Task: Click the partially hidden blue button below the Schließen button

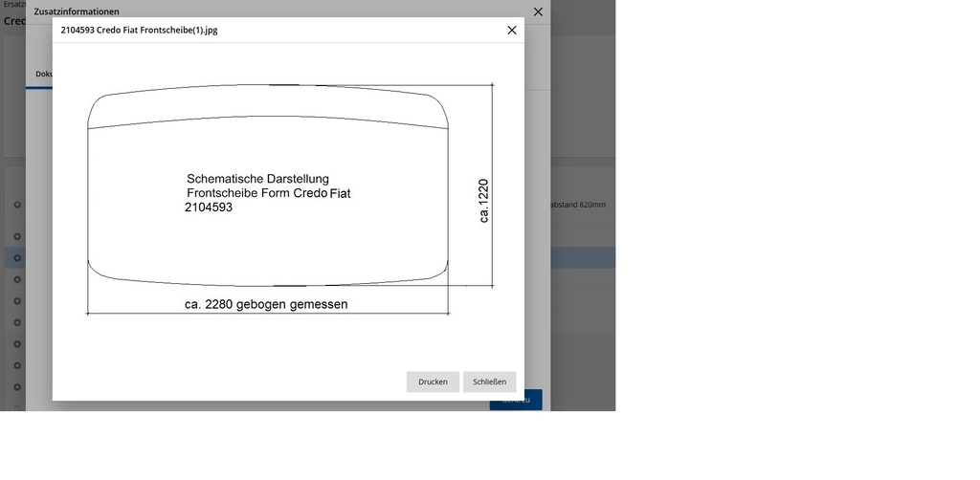Action: (516, 400)
